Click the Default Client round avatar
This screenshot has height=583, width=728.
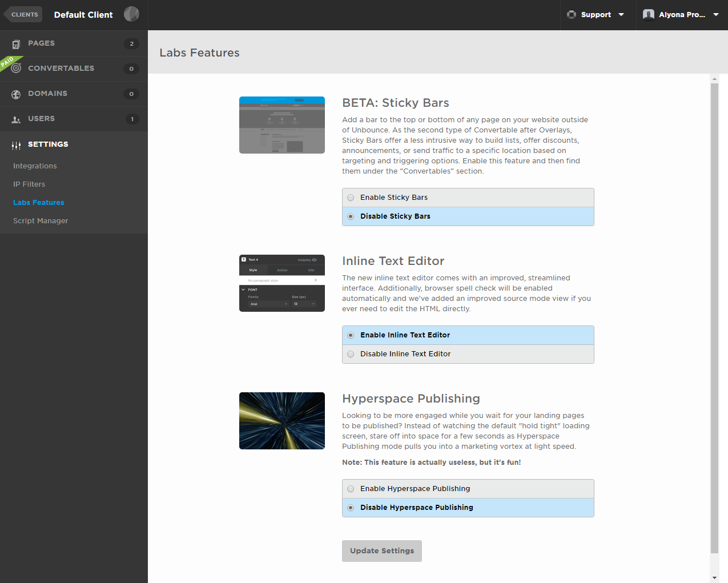click(x=131, y=14)
